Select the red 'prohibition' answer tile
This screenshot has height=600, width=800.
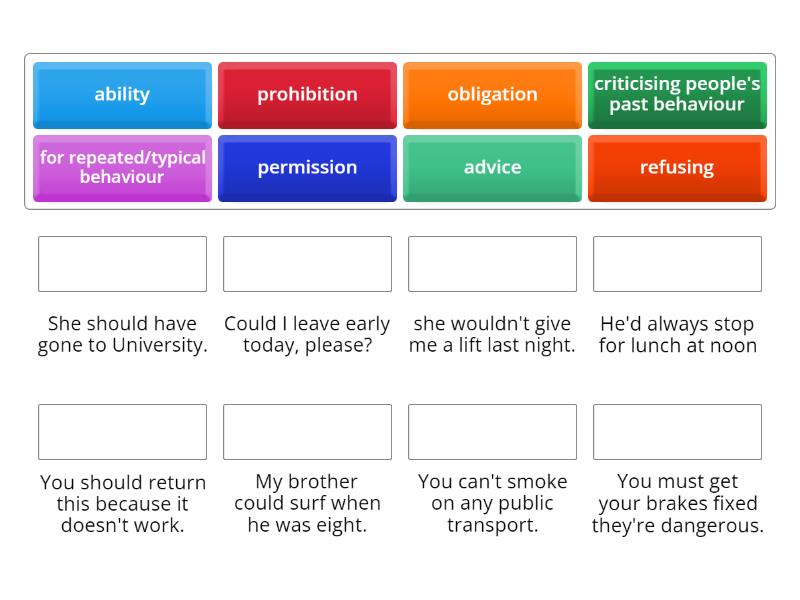coord(307,95)
